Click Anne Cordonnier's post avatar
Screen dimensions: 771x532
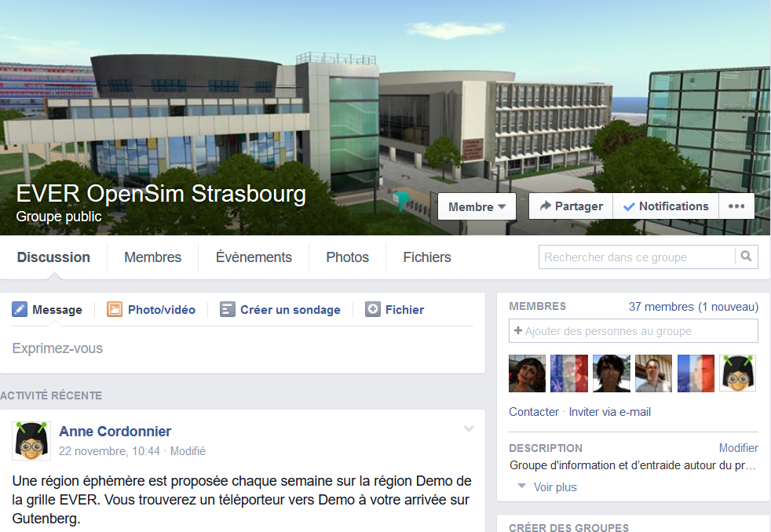pos(31,441)
